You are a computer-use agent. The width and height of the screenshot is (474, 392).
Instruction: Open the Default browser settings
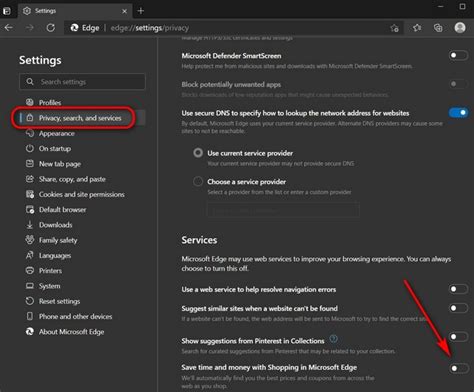[63, 210]
